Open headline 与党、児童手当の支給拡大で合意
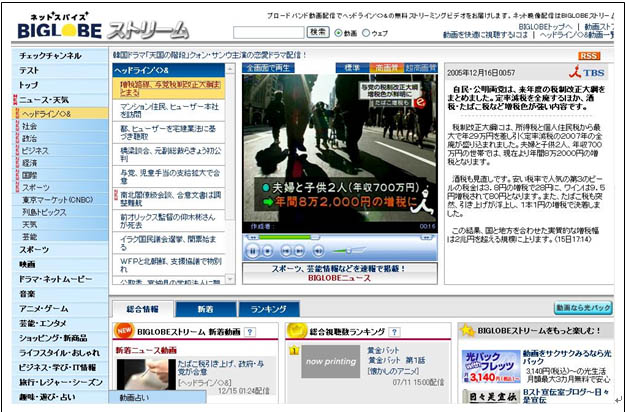Image resolution: width=625 pixels, height=412 pixels. (169, 177)
